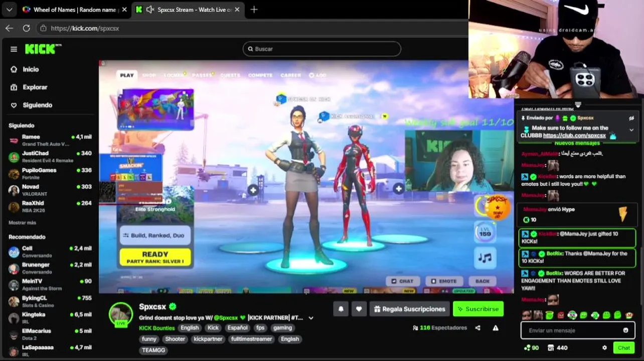The image size is (644, 361).
Task: View site information icon in address bar
Action: (x=43, y=28)
